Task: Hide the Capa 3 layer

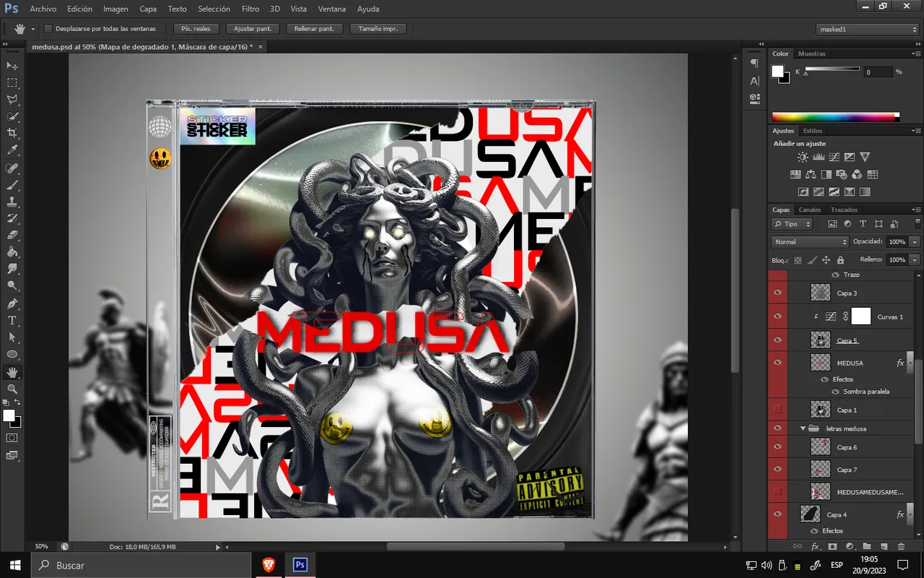Action: (x=777, y=293)
